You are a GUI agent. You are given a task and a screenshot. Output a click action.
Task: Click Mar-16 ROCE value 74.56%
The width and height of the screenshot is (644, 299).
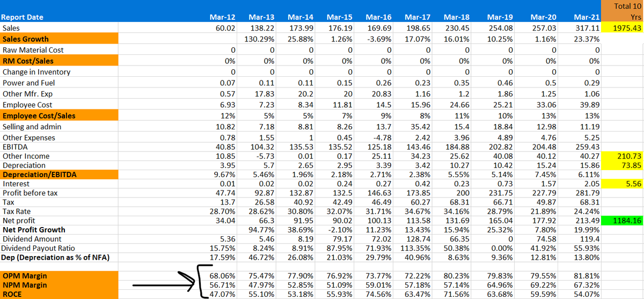pyautogui.click(x=378, y=294)
